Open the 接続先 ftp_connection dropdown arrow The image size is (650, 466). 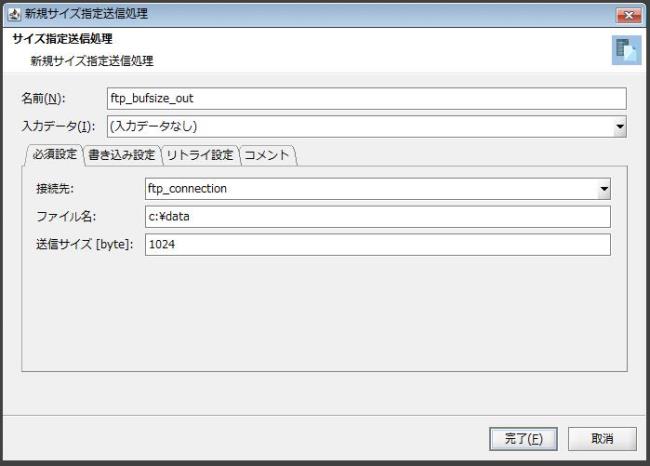(603, 188)
